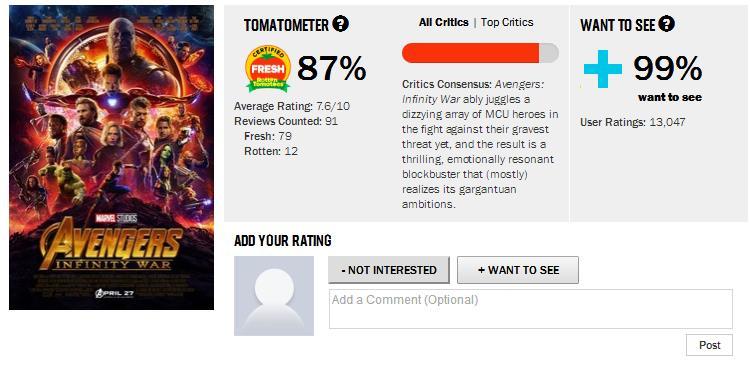
Task: Click the Certified Fresh badge icon
Action: [268, 68]
